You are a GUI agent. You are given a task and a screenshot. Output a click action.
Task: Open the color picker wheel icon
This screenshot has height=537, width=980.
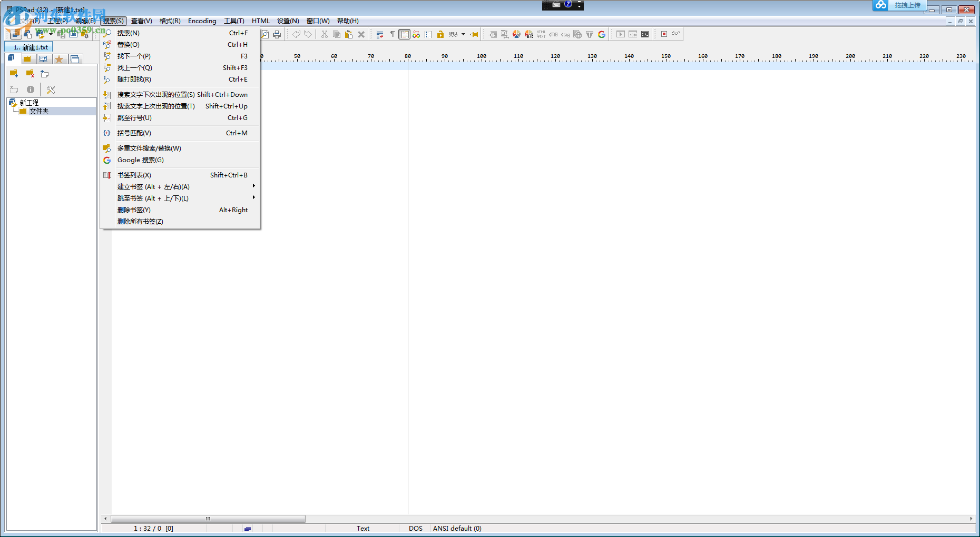(x=516, y=35)
